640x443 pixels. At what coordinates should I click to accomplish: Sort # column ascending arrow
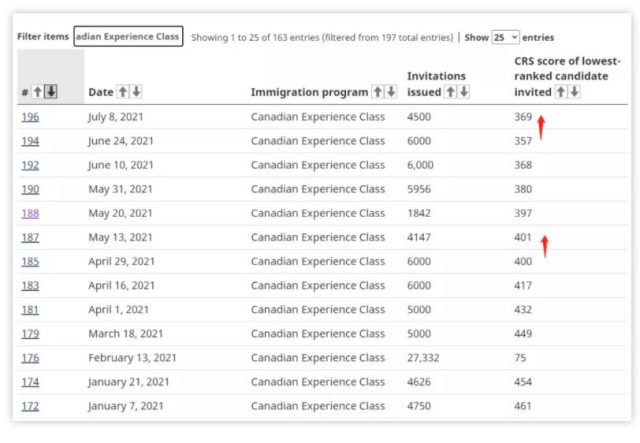point(37,92)
